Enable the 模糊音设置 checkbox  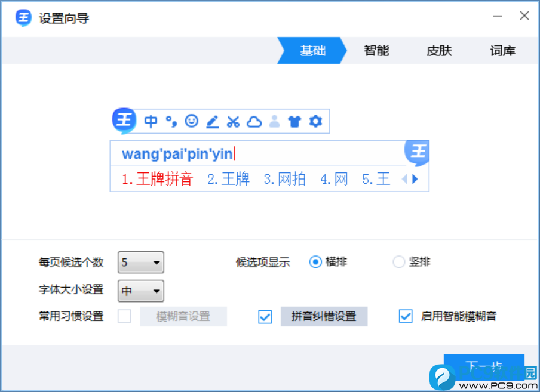click(x=124, y=316)
